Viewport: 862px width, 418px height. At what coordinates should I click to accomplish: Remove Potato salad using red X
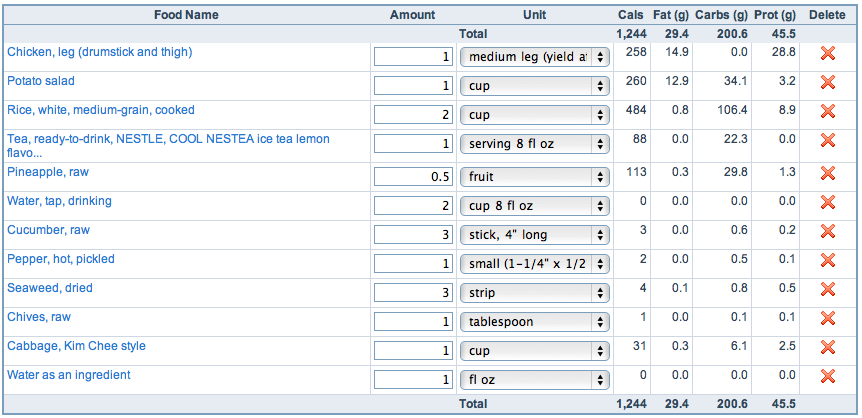coord(827,83)
